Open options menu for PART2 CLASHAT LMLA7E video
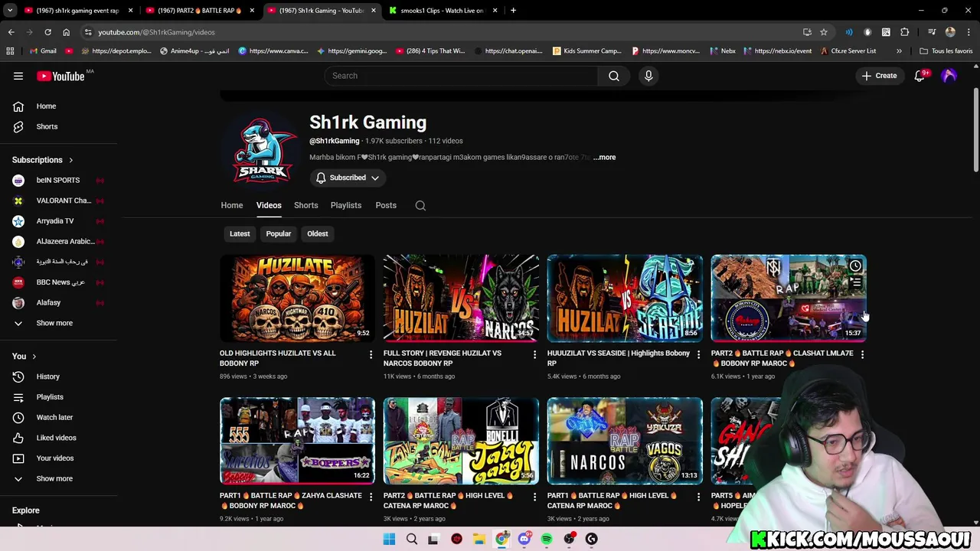This screenshot has width=980, height=551. 862,354
